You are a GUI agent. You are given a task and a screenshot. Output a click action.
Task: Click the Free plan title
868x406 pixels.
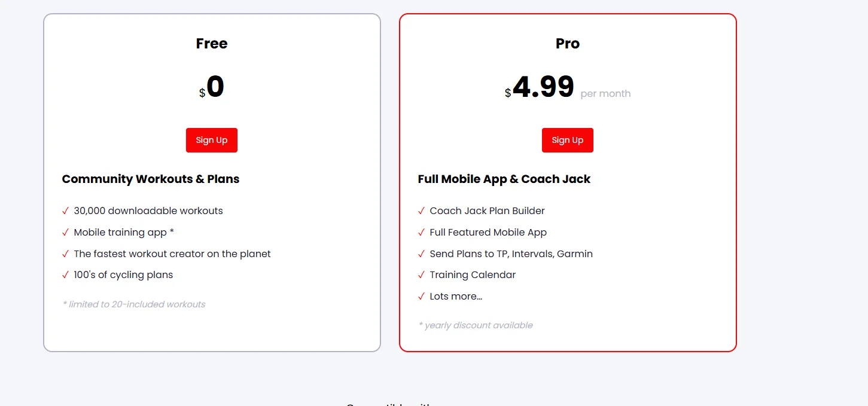212,44
